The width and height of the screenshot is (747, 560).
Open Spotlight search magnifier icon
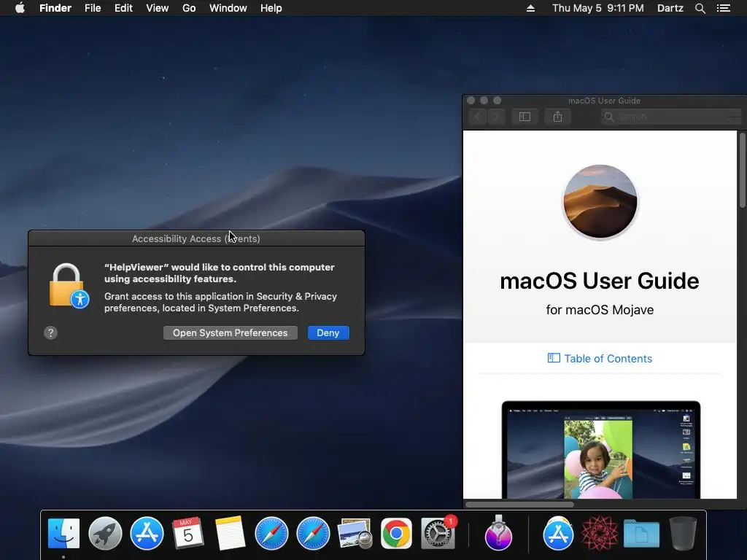click(700, 8)
